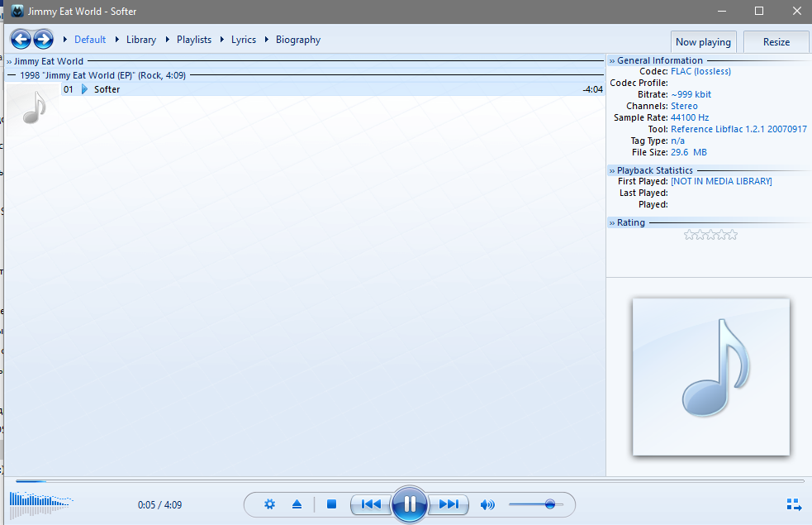This screenshot has height=525, width=812.
Task: Set rating using the stars row
Action: pos(710,235)
